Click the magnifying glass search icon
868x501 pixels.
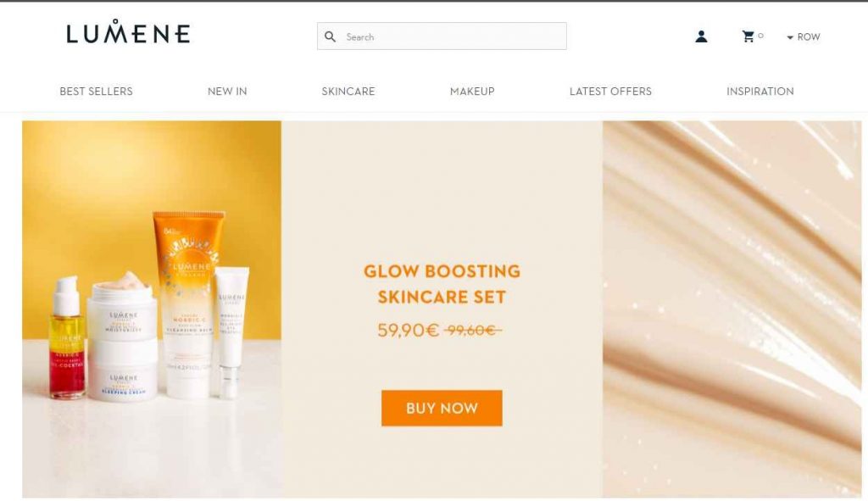(x=330, y=36)
